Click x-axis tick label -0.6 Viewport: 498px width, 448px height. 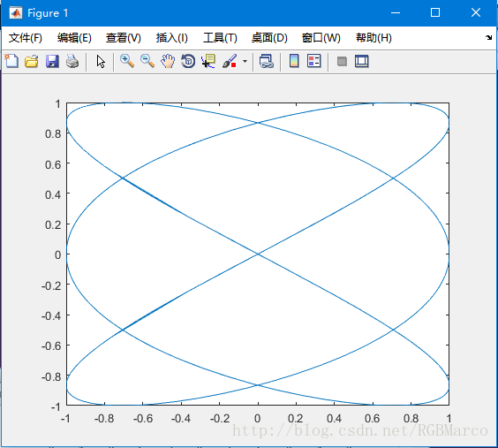[x=143, y=419]
